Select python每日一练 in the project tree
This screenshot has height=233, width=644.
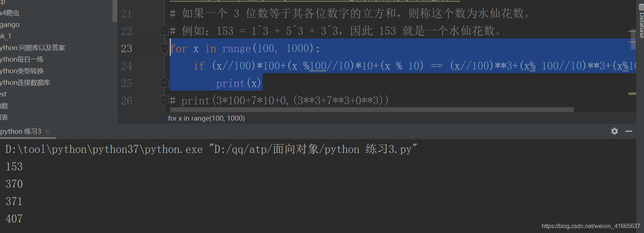[x=22, y=59]
